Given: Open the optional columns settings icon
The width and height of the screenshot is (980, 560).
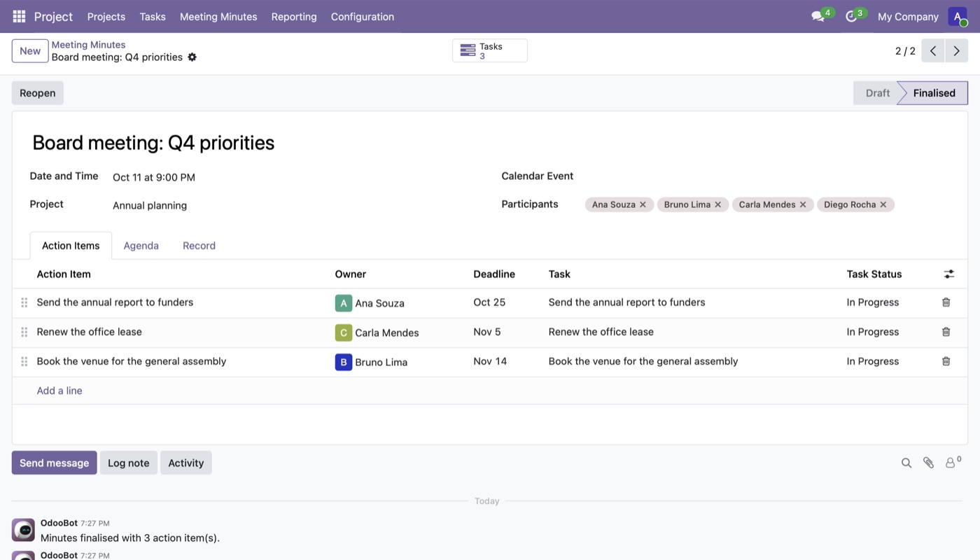Looking at the screenshot, I should point(948,274).
